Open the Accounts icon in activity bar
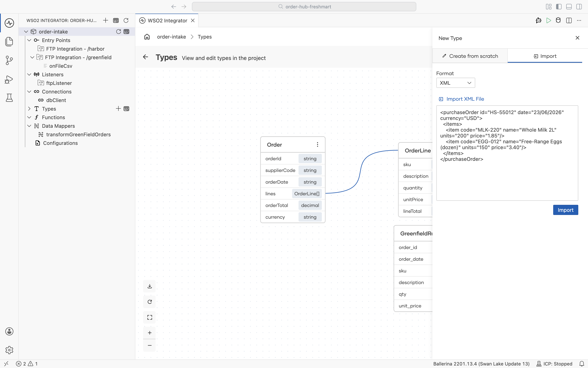Screen dimensions: 588x368 click(9, 331)
